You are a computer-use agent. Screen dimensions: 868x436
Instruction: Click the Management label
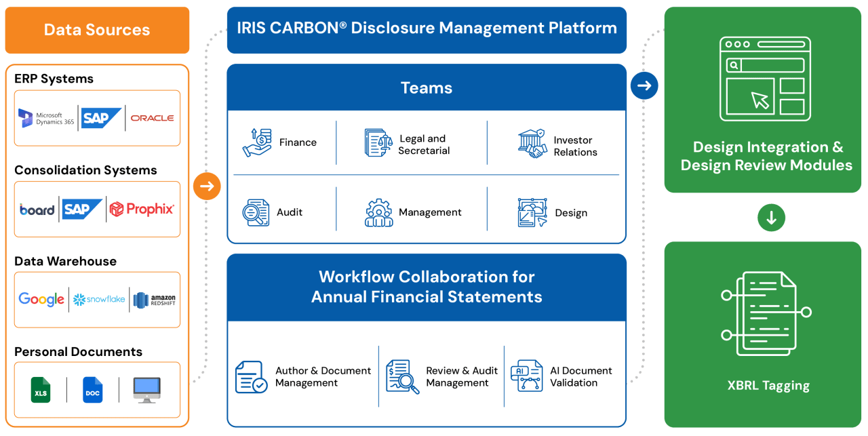[430, 212]
